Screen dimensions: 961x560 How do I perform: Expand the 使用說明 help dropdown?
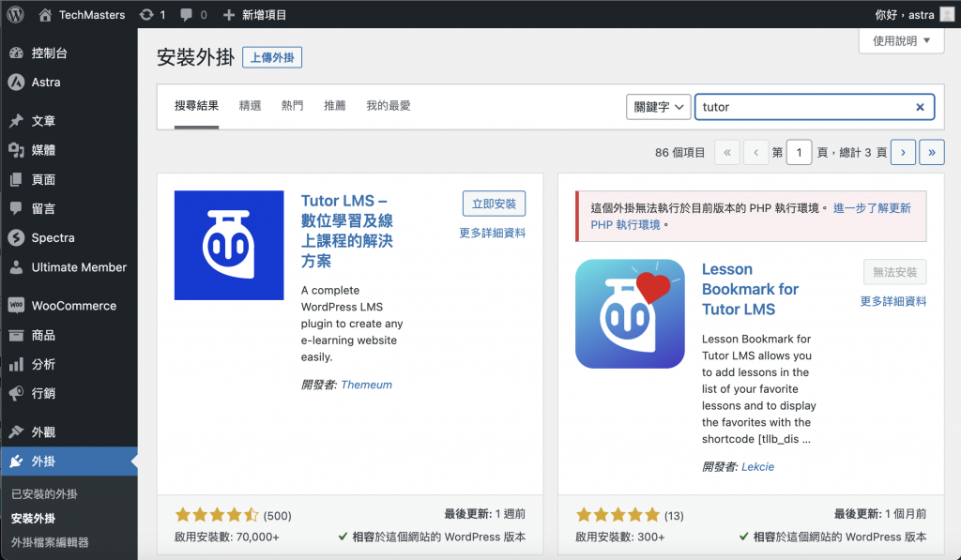click(x=901, y=41)
